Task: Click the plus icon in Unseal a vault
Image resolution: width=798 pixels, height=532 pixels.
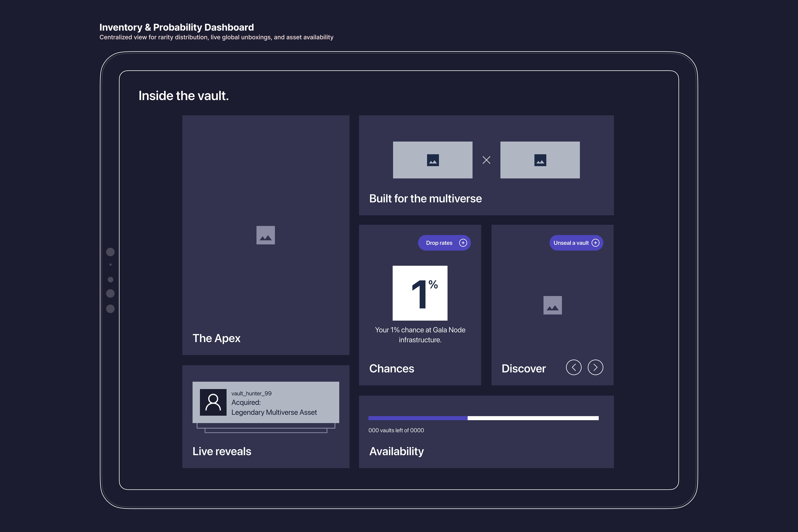Action: [595, 243]
